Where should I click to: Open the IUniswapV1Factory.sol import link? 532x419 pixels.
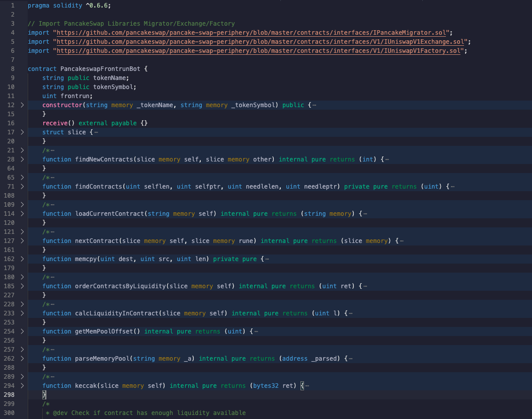pyautogui.click(x=259, y=51)
